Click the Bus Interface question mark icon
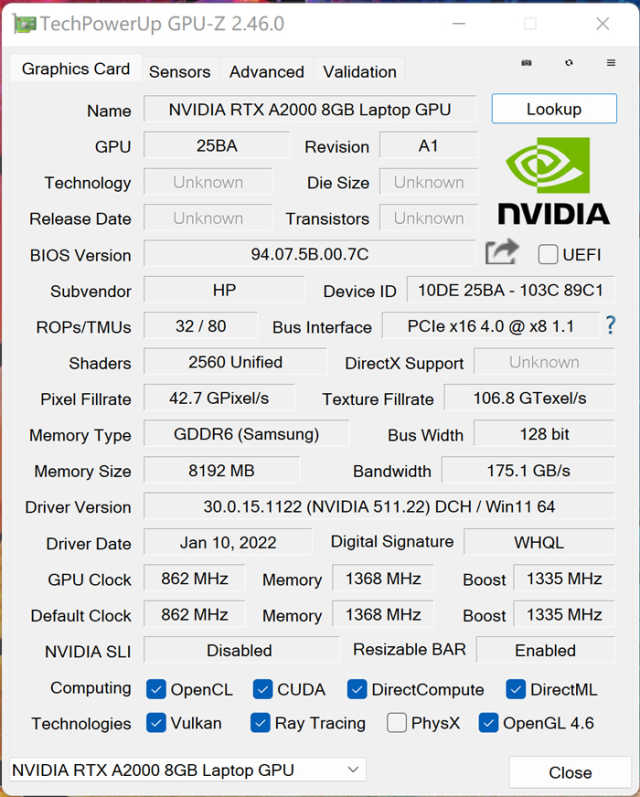 click(610, 325)
